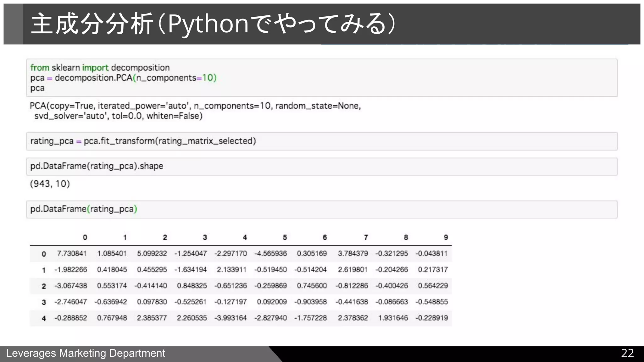Viewport: 644px width, 362px height.
Task: Select cell value -0.548855
Action: (x=431, y=302)
